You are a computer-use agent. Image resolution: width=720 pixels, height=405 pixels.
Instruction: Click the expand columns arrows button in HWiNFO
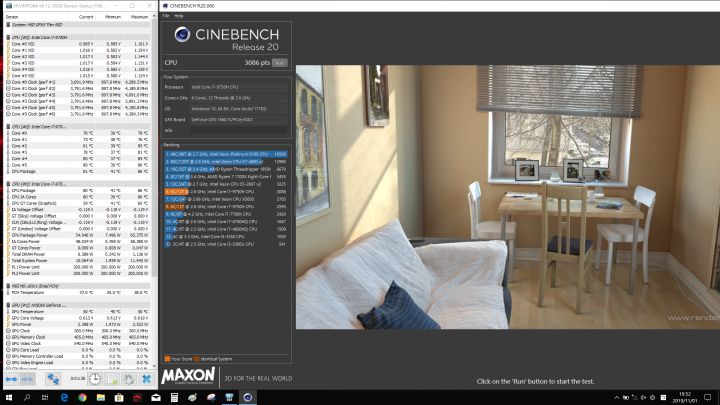coord(11,379)
